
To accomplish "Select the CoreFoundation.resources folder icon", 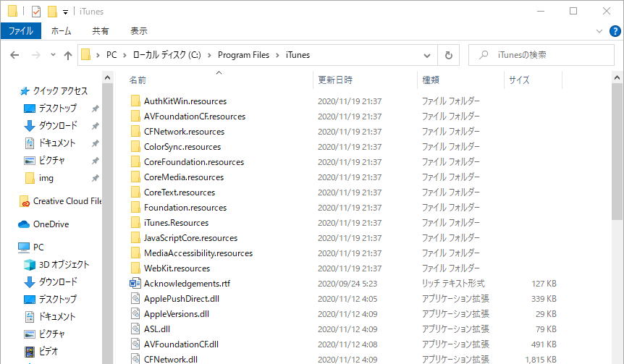I will point(135,162).
